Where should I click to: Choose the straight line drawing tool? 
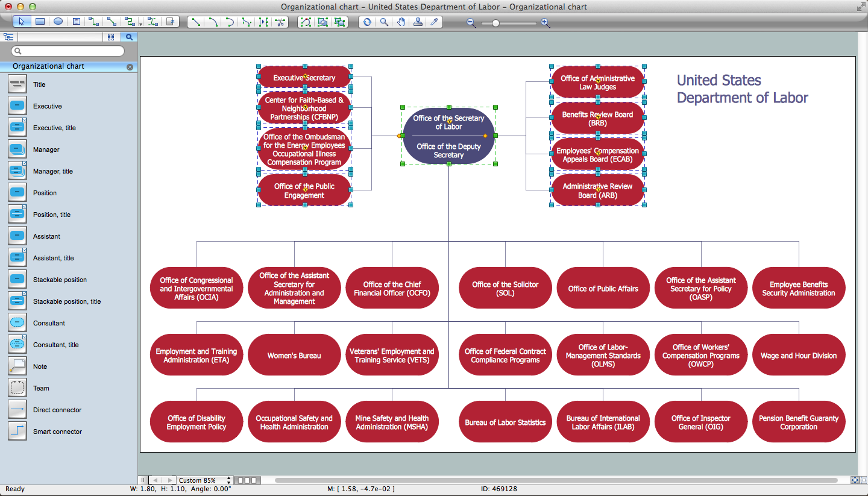[196, 22]
